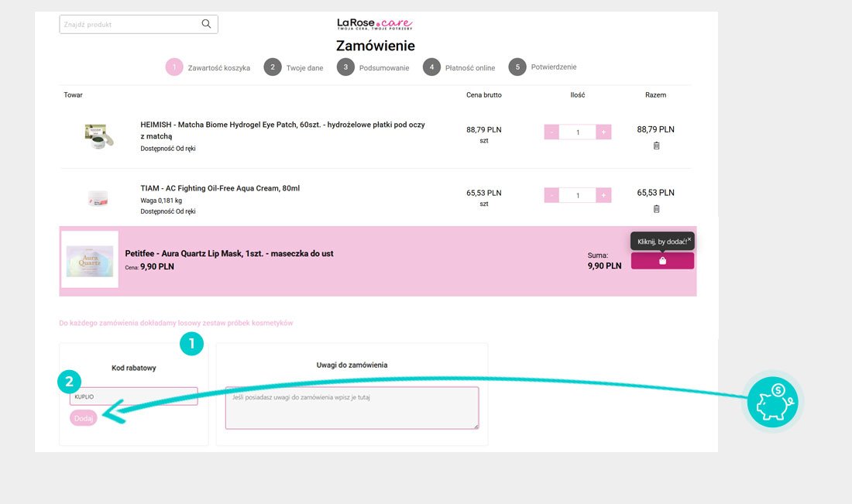852x504 pixels.
Task: Click the search magnifier icon
Action: point(206,24)
